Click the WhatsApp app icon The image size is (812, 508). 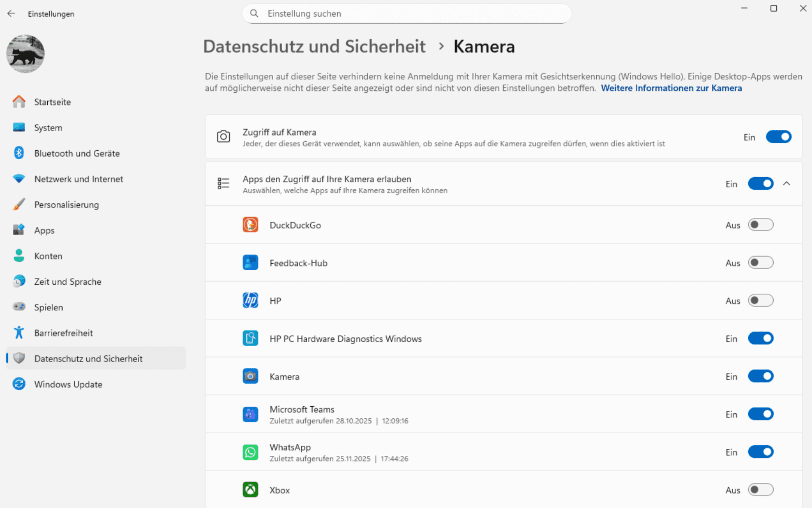click(250, 452)
